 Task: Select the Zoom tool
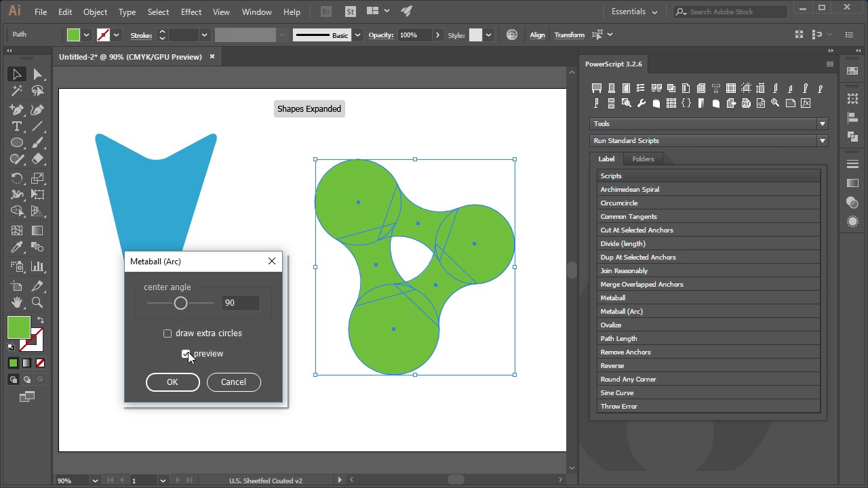click(x=37, y=303)
